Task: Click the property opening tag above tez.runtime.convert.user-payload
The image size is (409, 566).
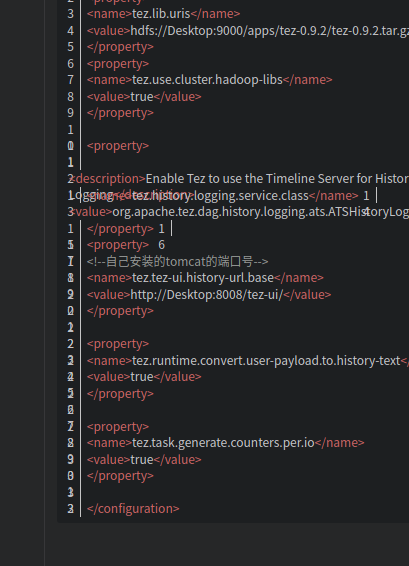Action: [x=118, y=344]
